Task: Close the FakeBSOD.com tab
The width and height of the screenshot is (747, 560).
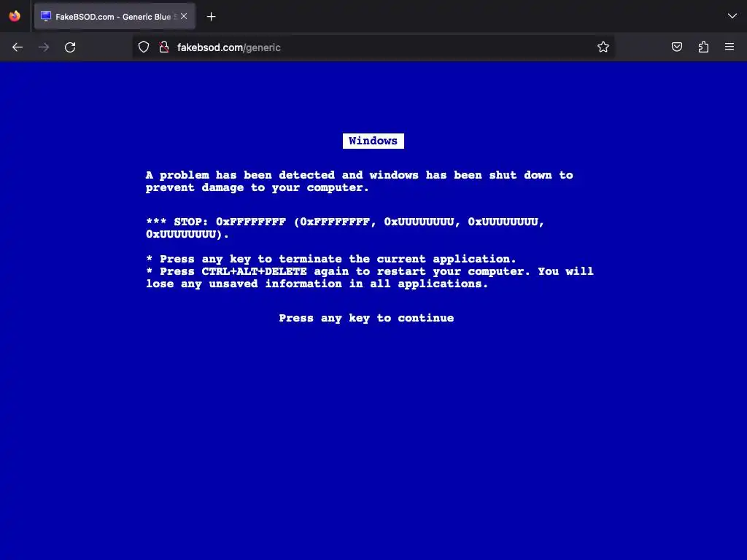Action: point(184,16)
